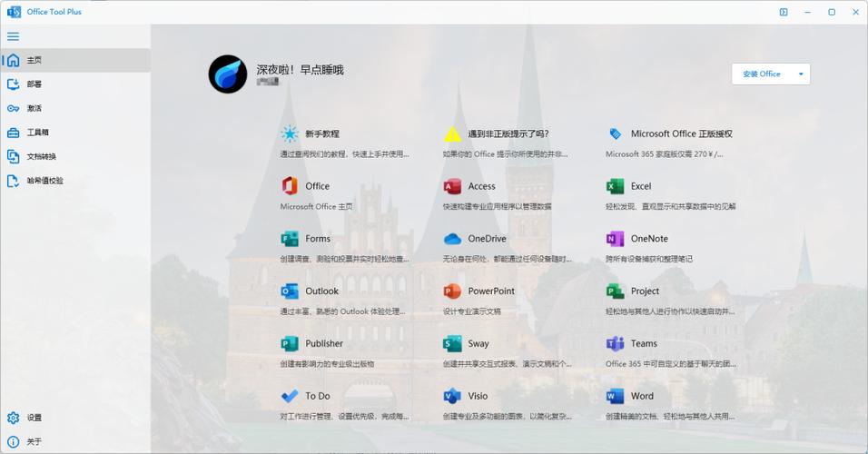This screenshot has height=454, width=868.
Task: Go to the 激活 activation page
Action: [75, 108]
